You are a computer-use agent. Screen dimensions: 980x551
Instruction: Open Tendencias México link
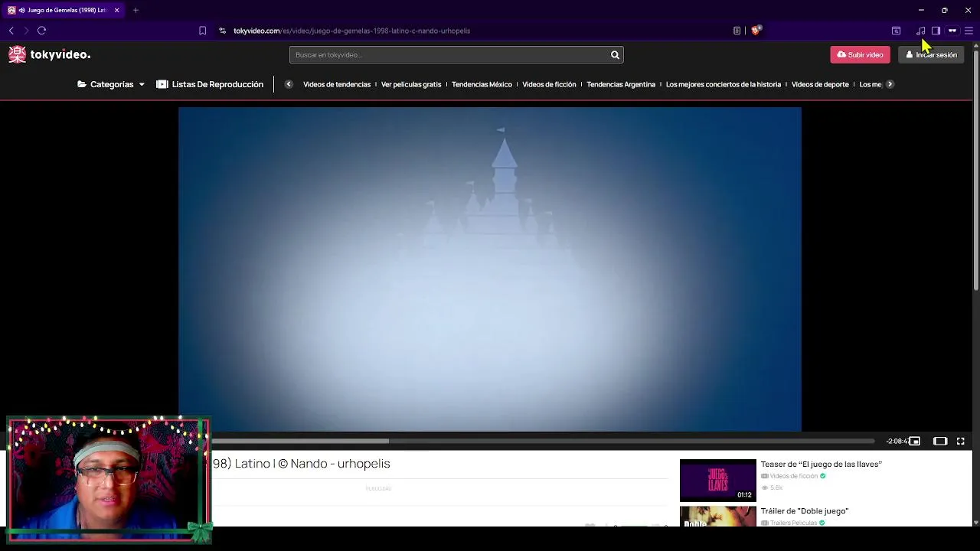pos(482,84)
